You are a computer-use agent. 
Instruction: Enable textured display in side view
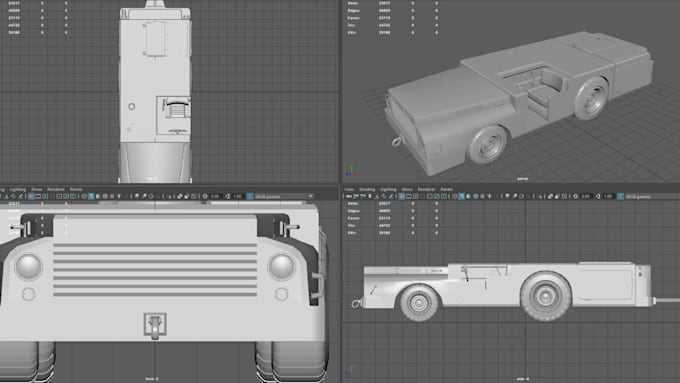(482, 196)
